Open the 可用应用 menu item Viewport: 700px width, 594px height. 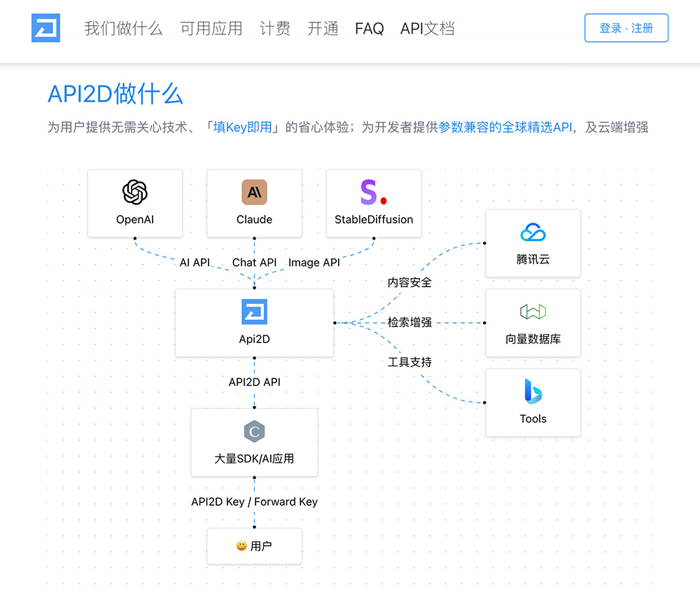(211, 29)
